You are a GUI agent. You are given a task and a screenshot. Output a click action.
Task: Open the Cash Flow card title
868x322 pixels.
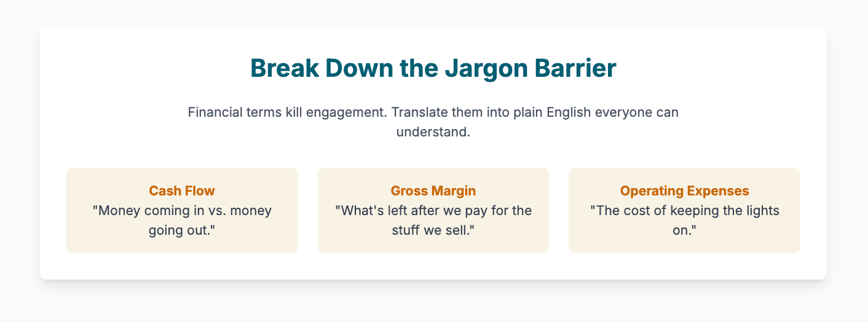tap(182, 190)
